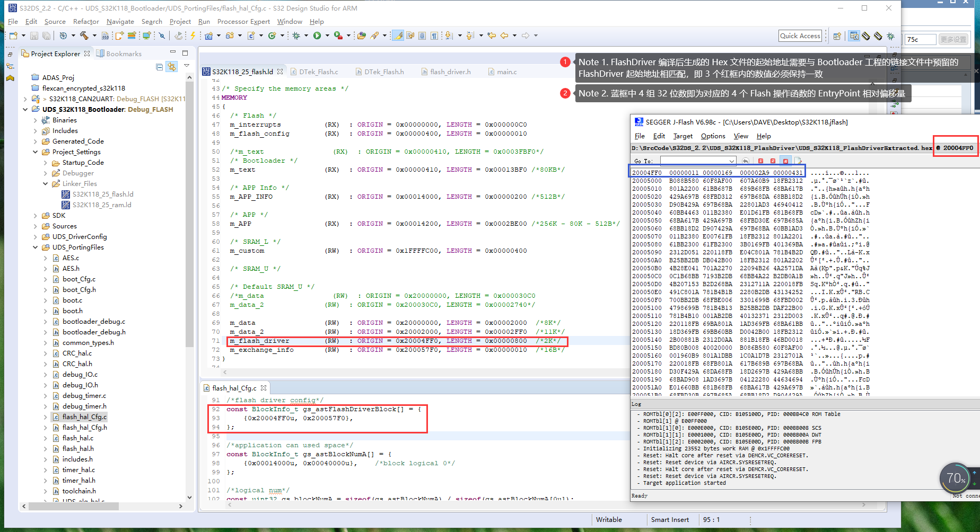Viewport: 980px width, 532px height.
Task: Click the 1-byte view icon in J-Flash
Action: coord(760,161)
